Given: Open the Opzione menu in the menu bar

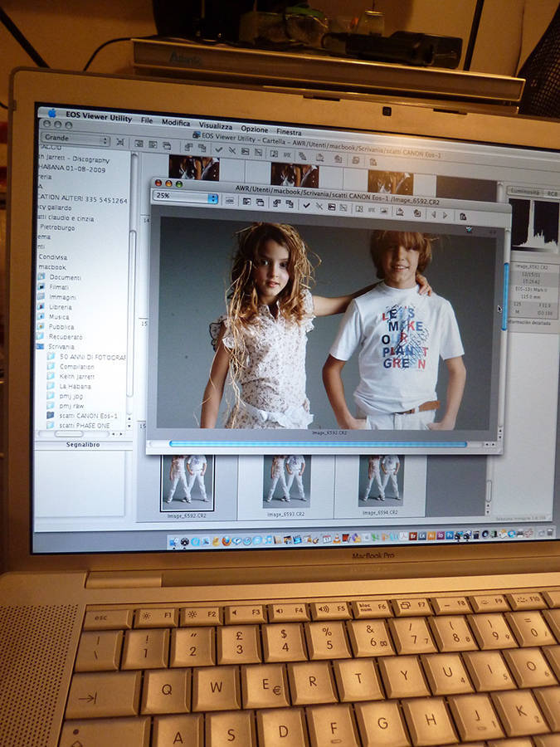Looking at the screenshot, I should pyautogui.click(x=254, y=129).
